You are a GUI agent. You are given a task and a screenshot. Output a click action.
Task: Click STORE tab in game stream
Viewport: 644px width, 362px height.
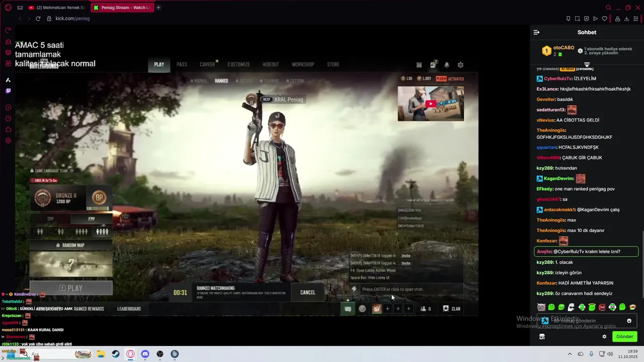[333, 64]
